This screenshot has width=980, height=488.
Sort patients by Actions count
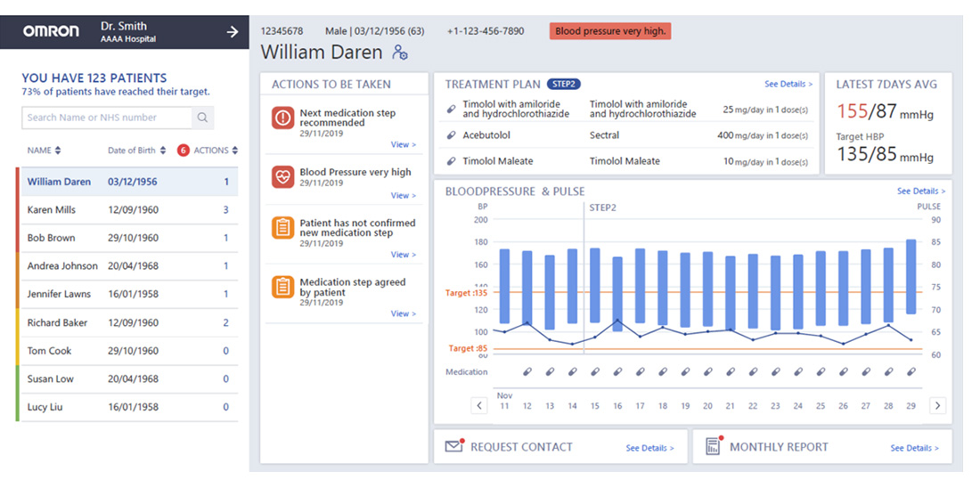(216, 150)
